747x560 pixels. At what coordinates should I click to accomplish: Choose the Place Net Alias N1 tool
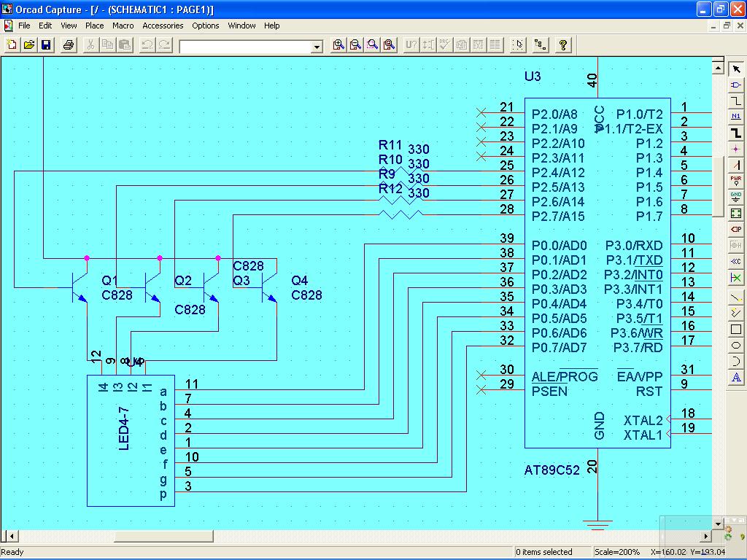pyautogui.click(x=736, y=117)
